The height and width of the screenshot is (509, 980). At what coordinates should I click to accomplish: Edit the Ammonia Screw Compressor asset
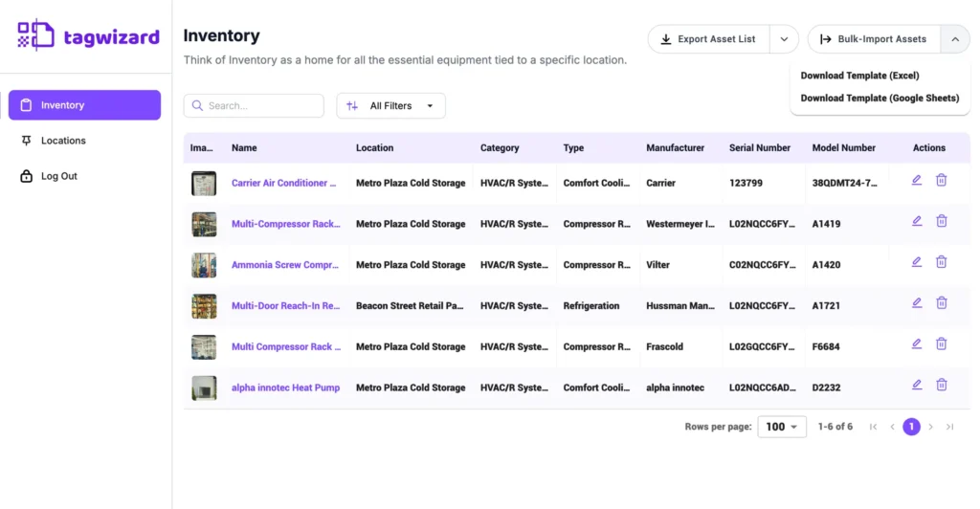[916, 262]
